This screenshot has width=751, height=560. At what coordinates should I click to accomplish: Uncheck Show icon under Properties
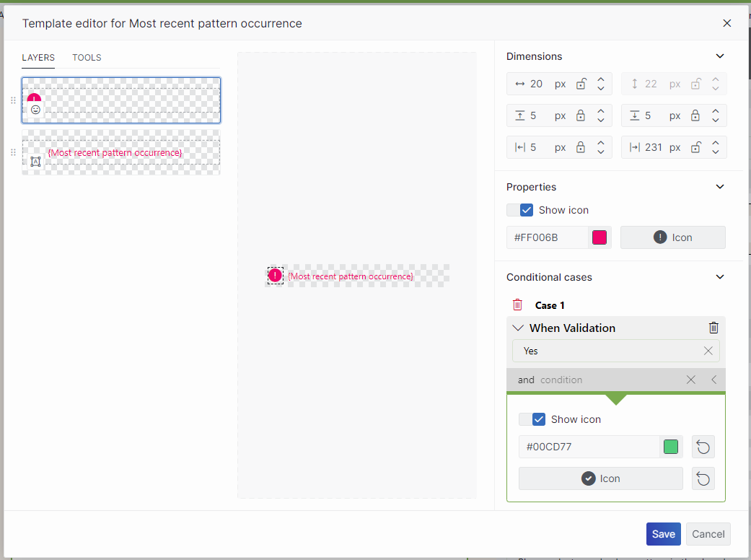click(x=527, y=210)
